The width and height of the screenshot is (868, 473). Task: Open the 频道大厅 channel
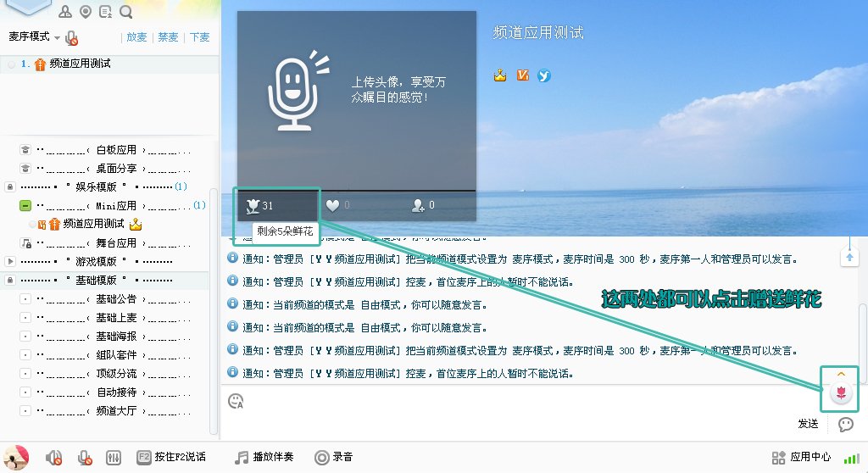click(115, 411)
